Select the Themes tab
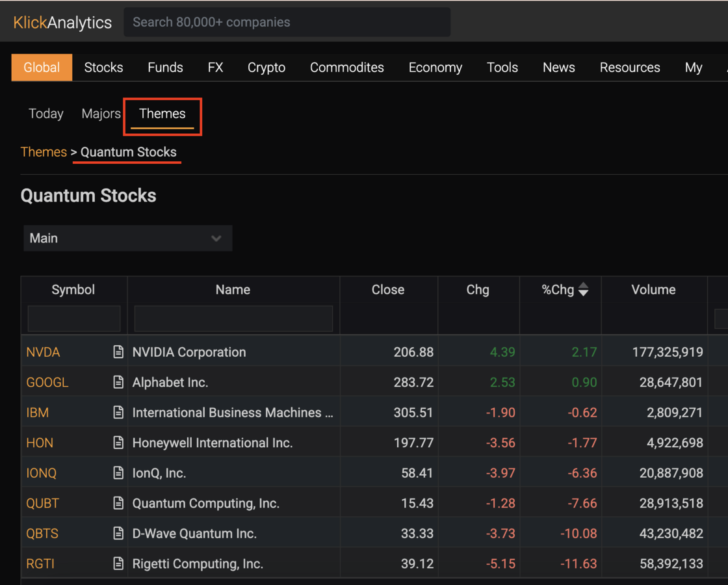 pyautogui.click(x=162, y=114)
